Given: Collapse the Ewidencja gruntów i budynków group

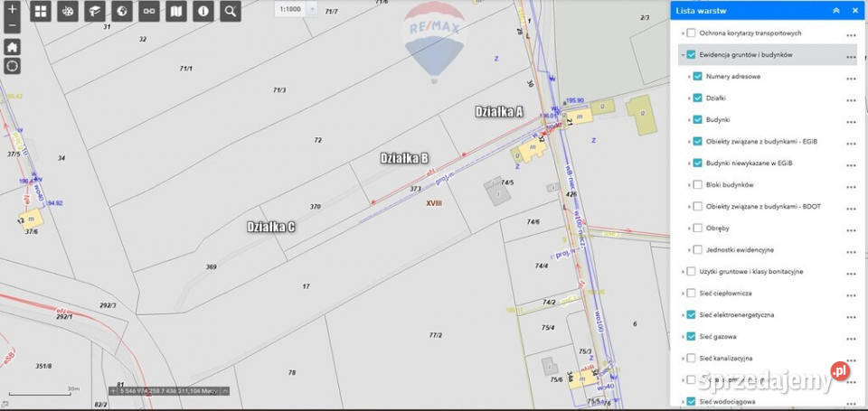Looking at the screenshot, I should click(682, 55).
